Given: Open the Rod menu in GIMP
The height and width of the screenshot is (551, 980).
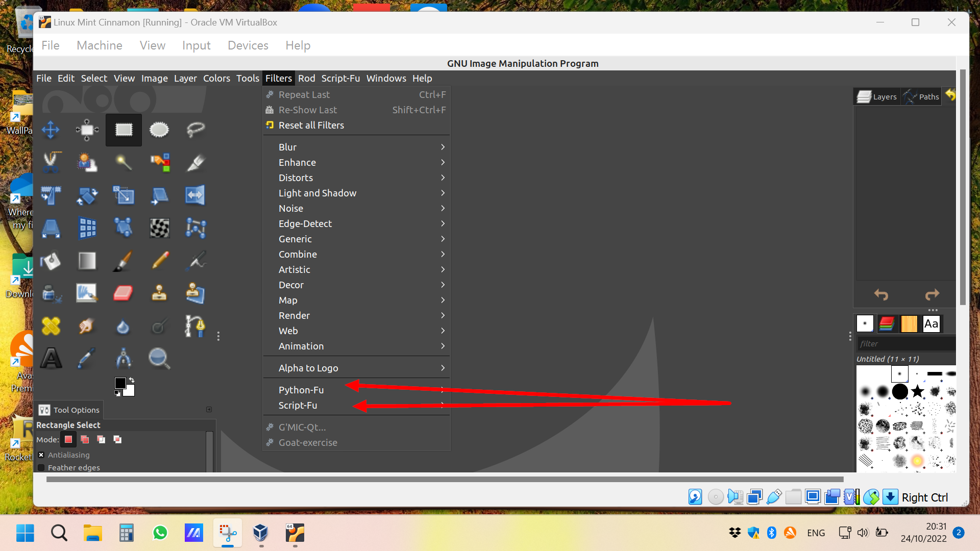Looking at the screenshot, I should [x=306, y=79].
